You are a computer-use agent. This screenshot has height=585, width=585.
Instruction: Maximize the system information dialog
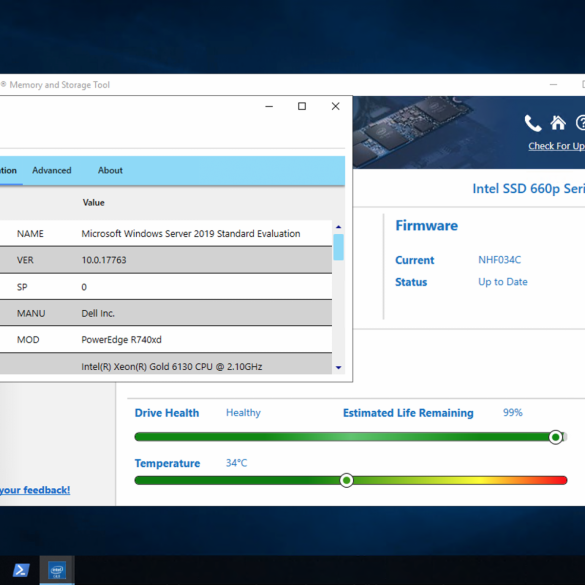[x=302, y=106]
